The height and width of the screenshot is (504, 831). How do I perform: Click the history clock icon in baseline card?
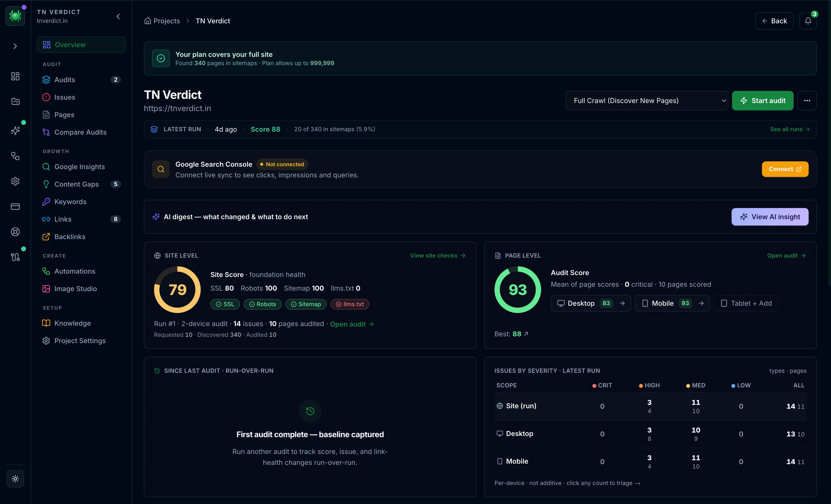click(310, 411)
